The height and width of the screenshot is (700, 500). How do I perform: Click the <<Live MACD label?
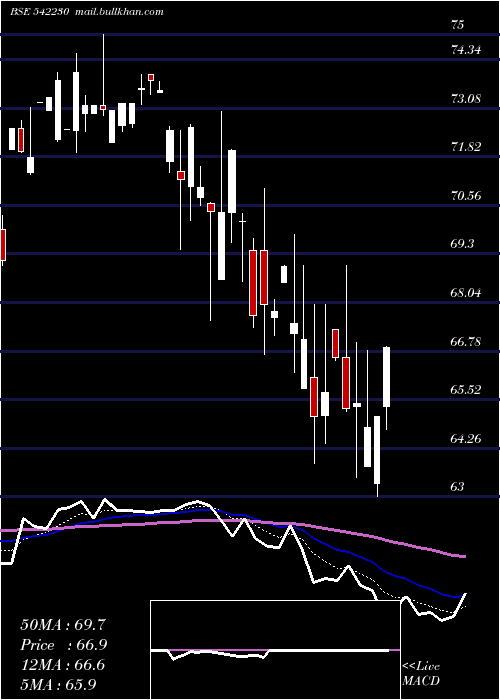coord(421,674)
